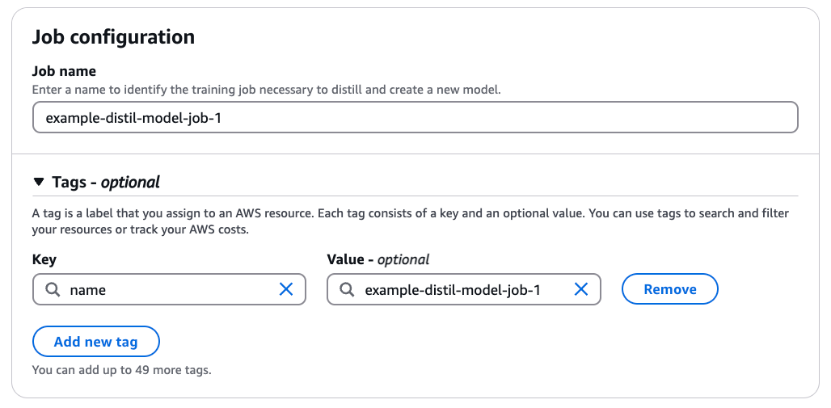Click the magnifier icon in the Key field
831x408 pixels.
coord(51,290)
